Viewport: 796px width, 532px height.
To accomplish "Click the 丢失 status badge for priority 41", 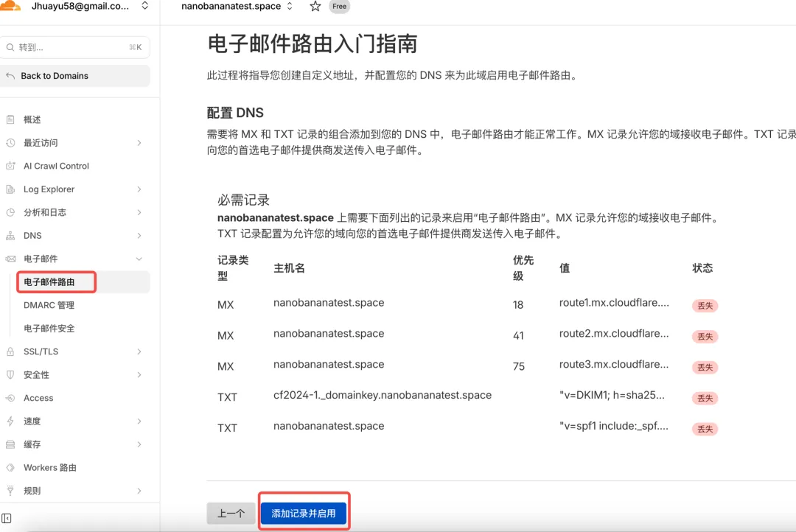I will (705, 337).
